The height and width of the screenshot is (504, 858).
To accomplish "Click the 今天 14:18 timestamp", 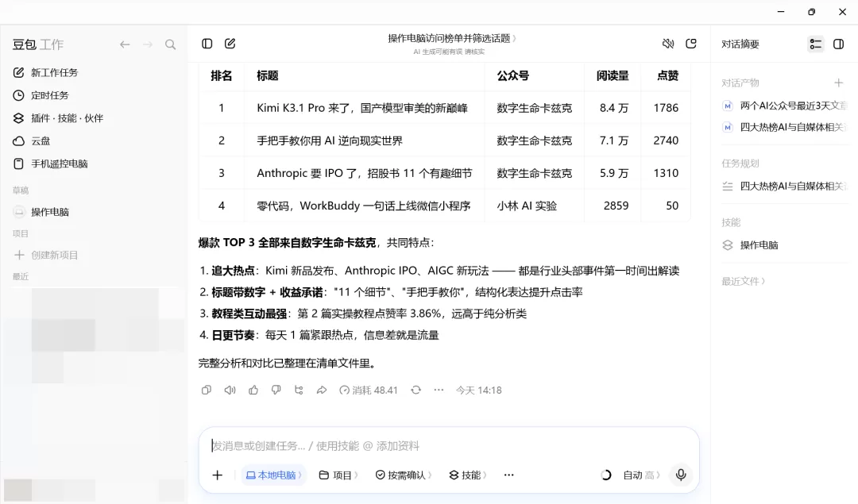I will (479, 390).
